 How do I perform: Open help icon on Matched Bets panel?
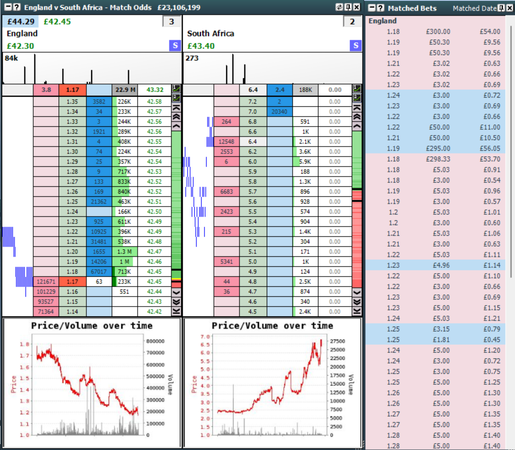(380, 8)
